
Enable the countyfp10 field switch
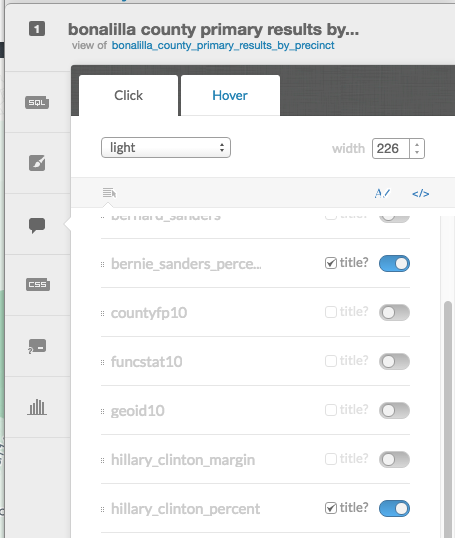[394, 313]
